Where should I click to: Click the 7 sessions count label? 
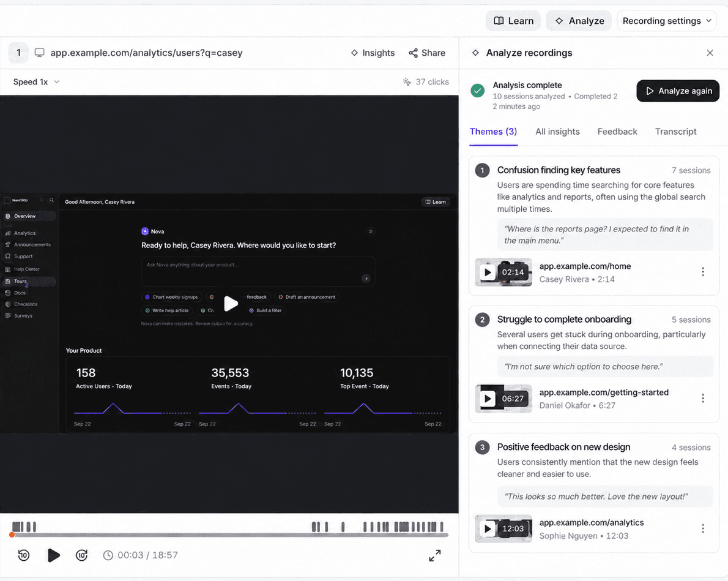point(691,171)
